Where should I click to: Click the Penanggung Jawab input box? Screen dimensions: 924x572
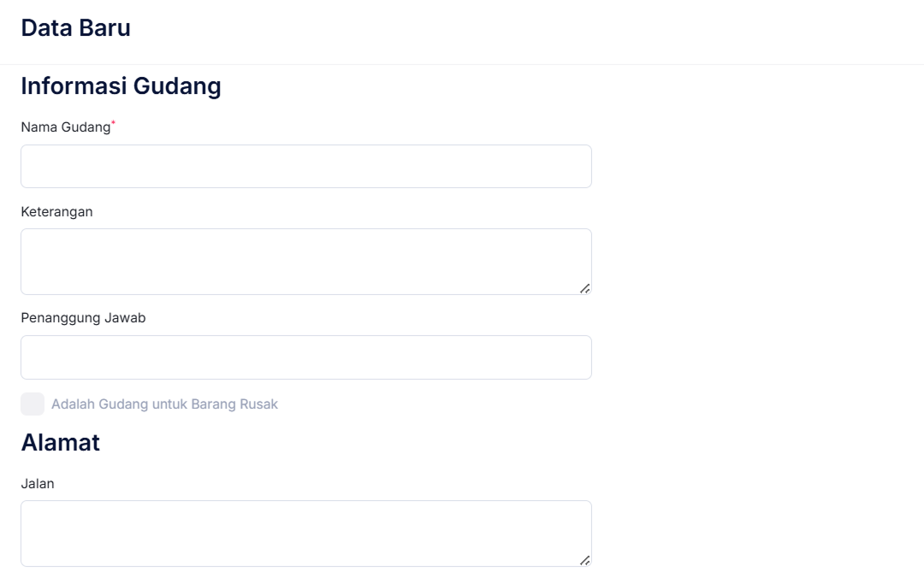click(x=305, y=357)
